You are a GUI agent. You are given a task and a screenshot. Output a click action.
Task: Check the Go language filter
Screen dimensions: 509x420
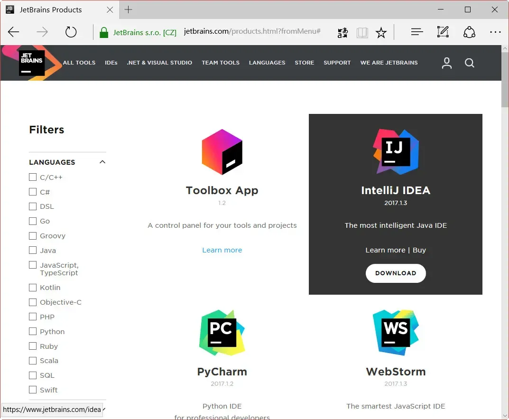point(32,221)
